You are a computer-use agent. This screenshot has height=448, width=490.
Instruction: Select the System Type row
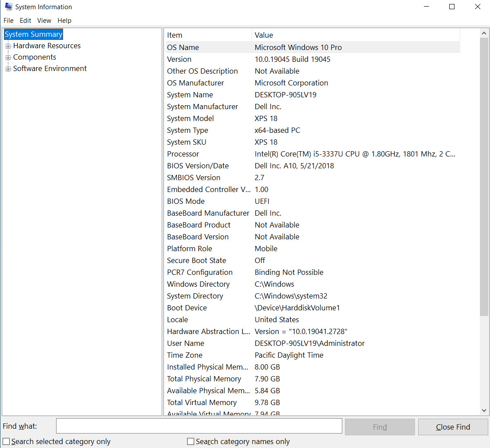click(313, 130)
